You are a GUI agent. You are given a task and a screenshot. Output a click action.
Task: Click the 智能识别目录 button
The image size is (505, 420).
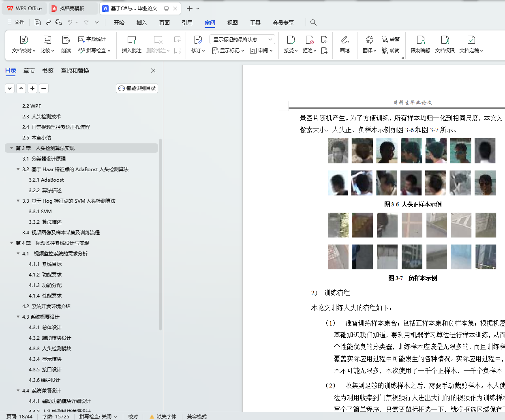pos(137,88)
